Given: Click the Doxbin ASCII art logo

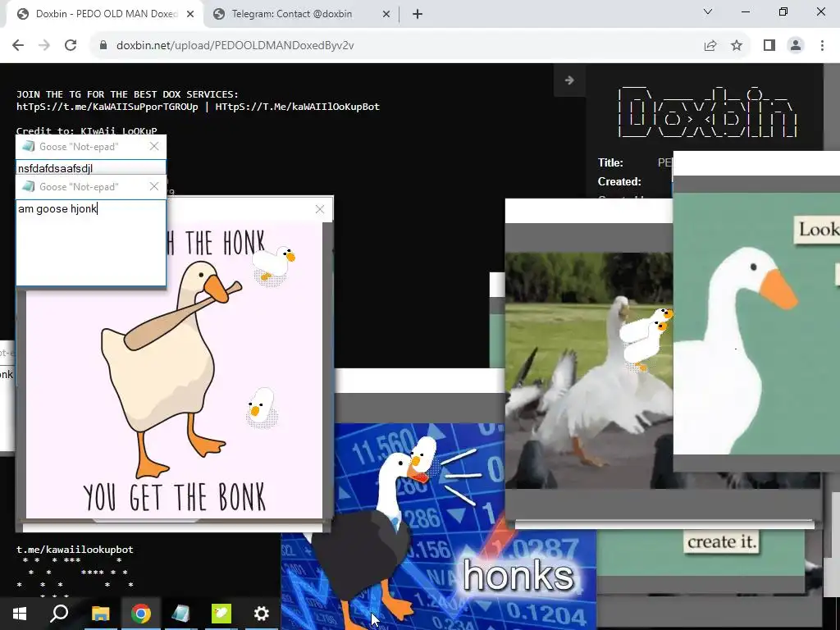Looking at the screenshot, I should pyautogui.click(x=707, y=111).
